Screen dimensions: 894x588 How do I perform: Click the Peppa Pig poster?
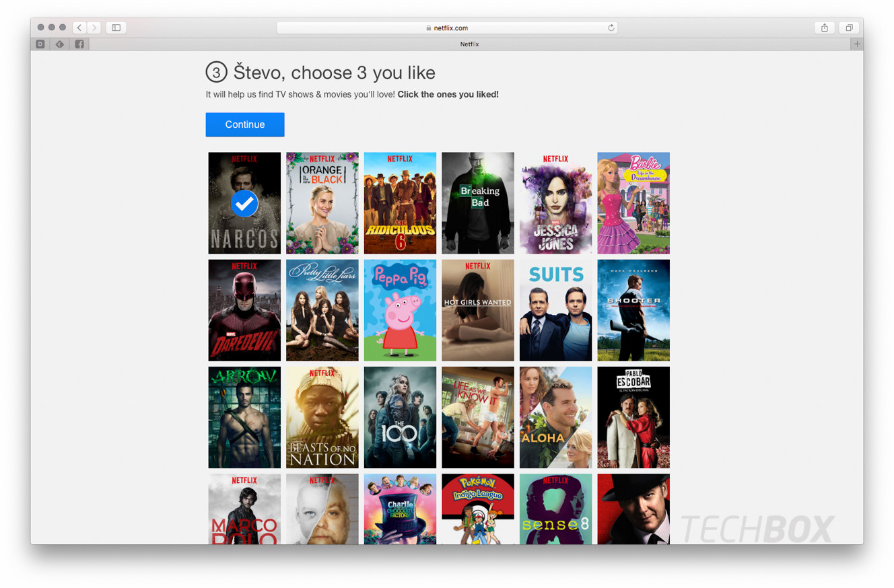[400, 310]
